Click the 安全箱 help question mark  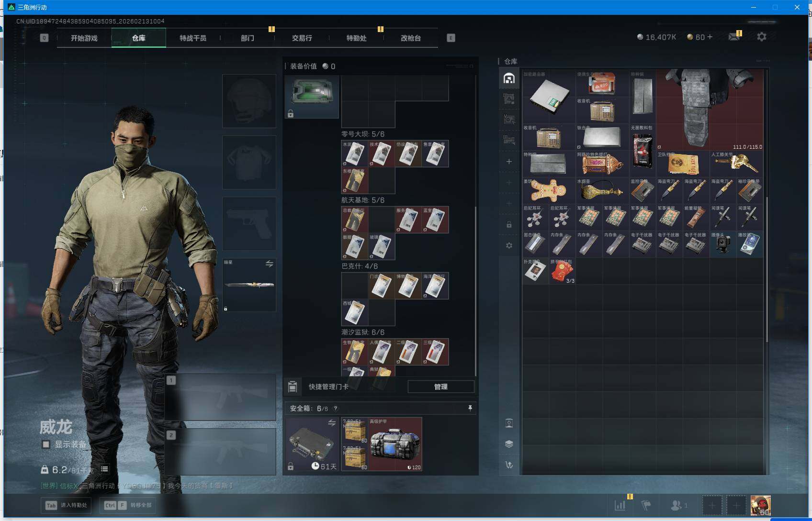[335, 409]
